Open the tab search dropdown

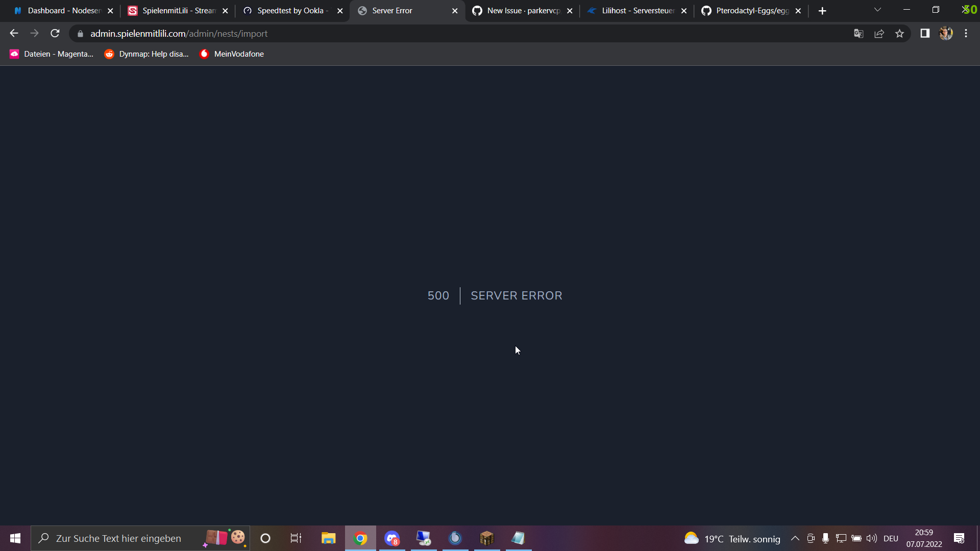point(877,10)
